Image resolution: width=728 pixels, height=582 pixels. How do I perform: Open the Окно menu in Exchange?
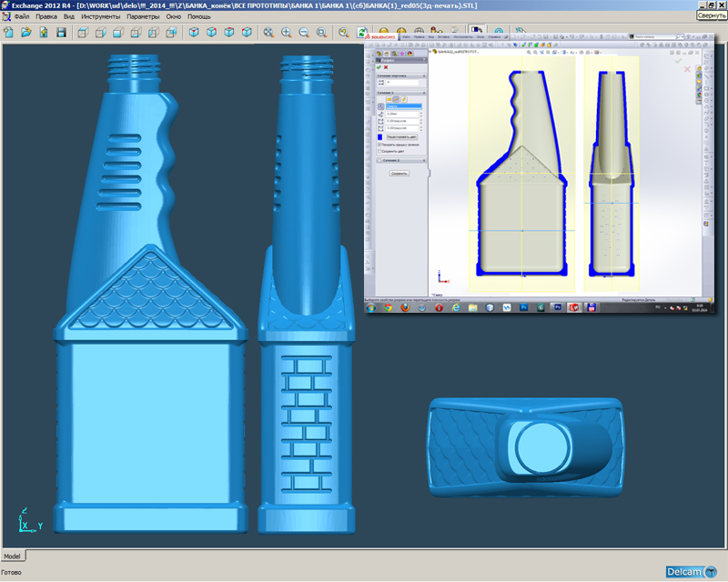174,16
